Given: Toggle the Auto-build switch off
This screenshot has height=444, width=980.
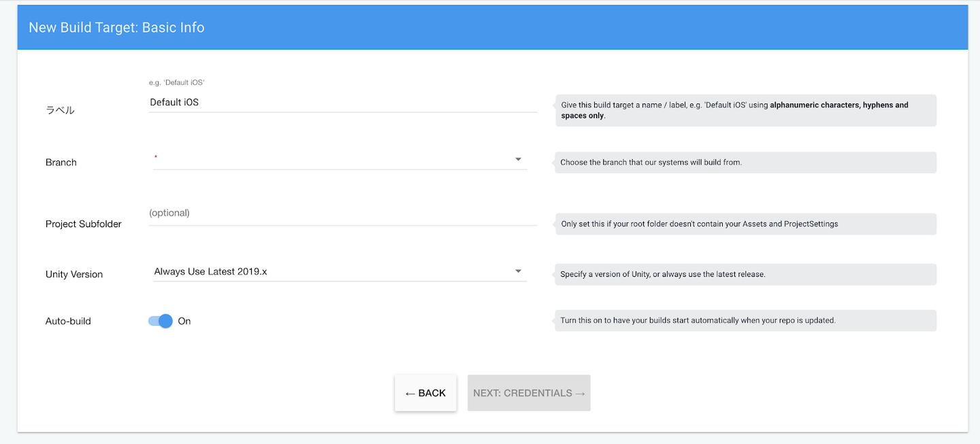Looking at the screenshot, I should coord(161,321).
